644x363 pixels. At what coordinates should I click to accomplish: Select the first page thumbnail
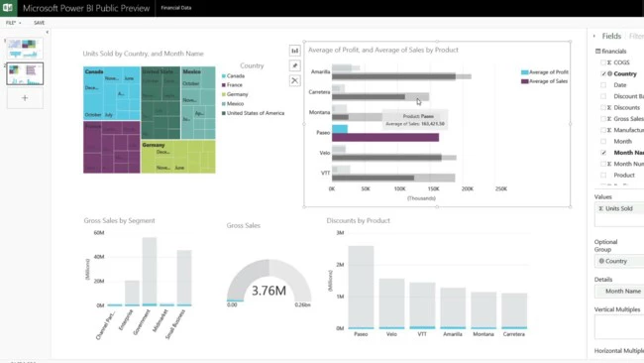(25, 49)
